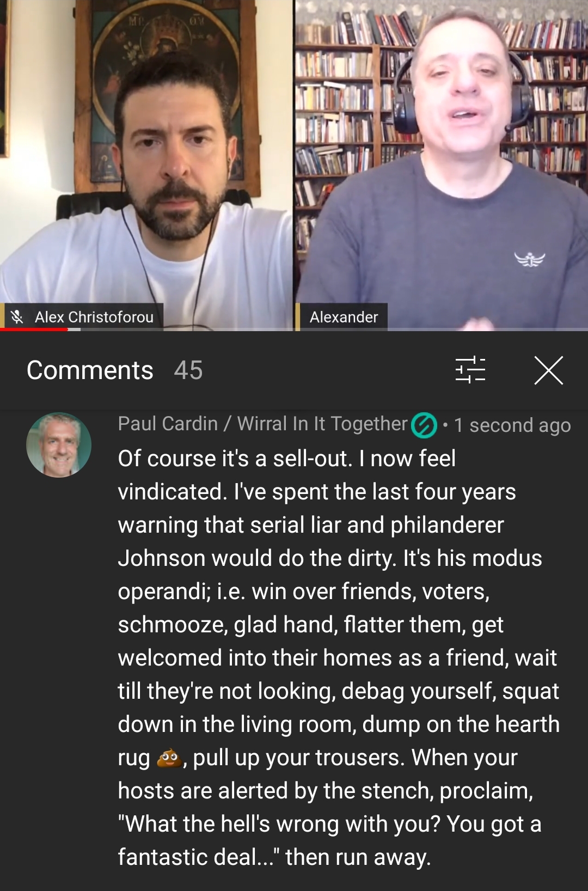Click the Paul Cardin / Wirral In It Together name
588x891 pixels.
point(262,424)
